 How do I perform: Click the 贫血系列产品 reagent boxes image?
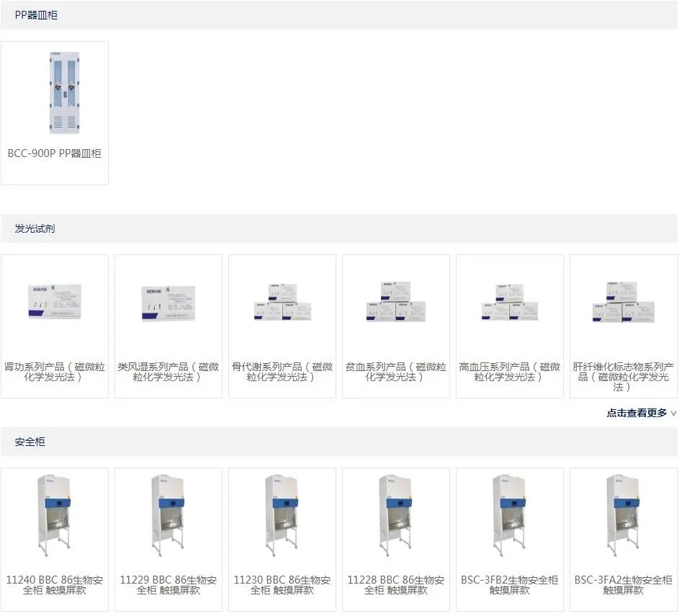pos(396,301)
